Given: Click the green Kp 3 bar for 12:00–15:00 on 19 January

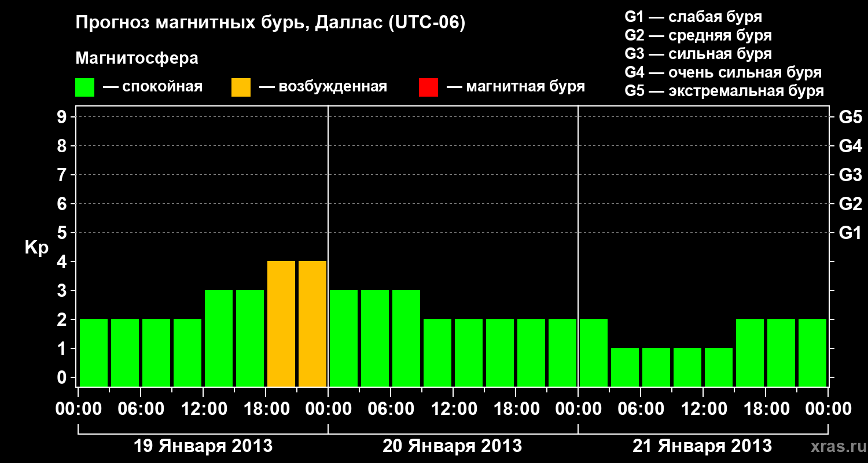Looking at the screenshot, I should coord(219,338).
